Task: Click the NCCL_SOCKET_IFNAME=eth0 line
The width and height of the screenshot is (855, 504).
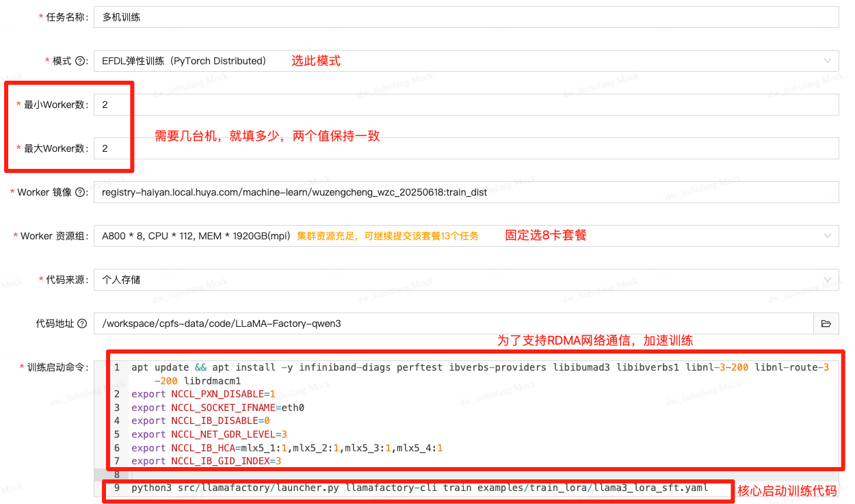Action: 218,408
